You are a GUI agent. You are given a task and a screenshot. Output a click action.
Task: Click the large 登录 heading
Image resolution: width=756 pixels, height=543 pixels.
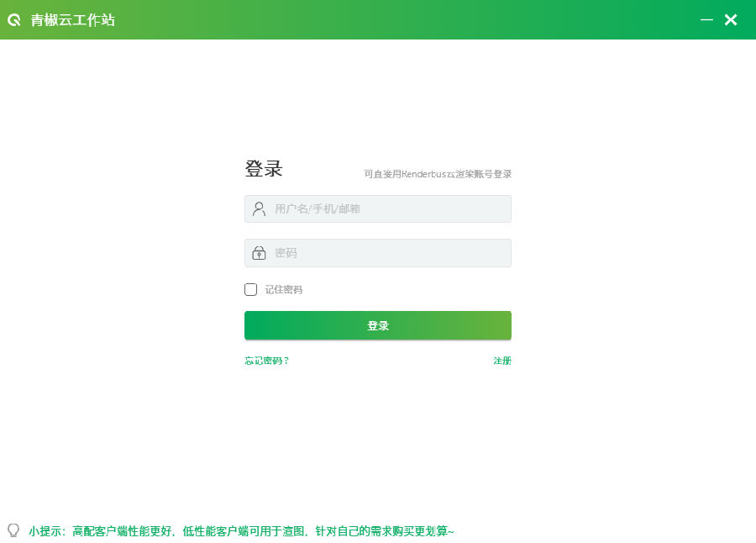click(264, 168)
